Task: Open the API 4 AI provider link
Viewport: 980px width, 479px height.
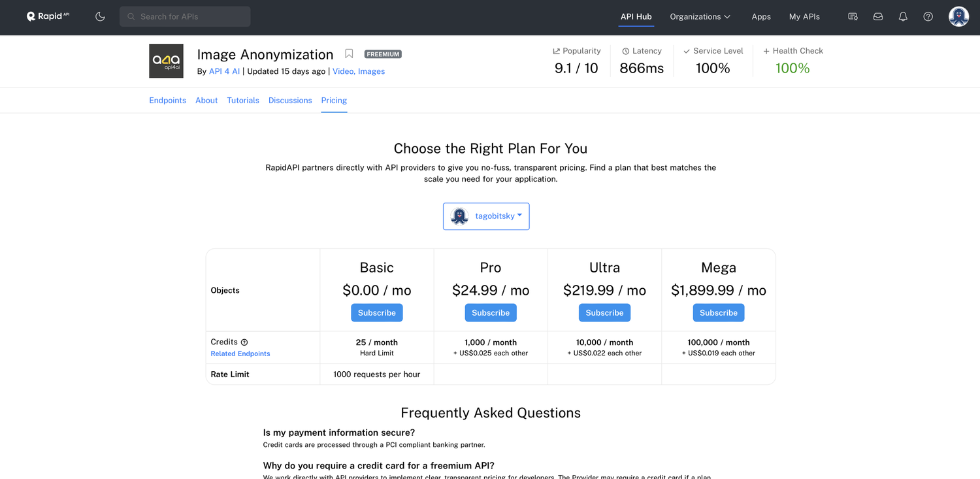Action: [224, 71]
